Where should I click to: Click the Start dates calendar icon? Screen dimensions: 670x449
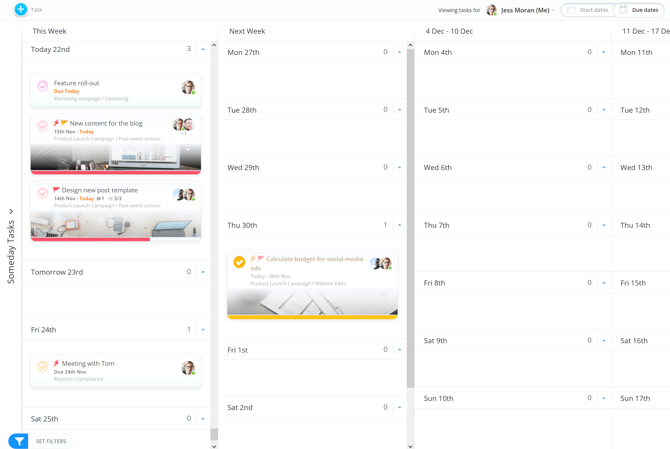pos(571,10)
